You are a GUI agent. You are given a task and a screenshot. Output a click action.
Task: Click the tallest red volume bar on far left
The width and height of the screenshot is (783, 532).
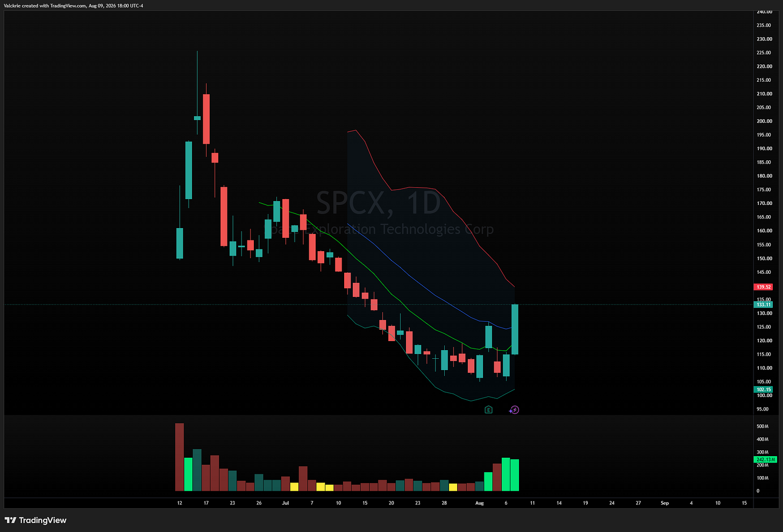(x=180, y=457)
